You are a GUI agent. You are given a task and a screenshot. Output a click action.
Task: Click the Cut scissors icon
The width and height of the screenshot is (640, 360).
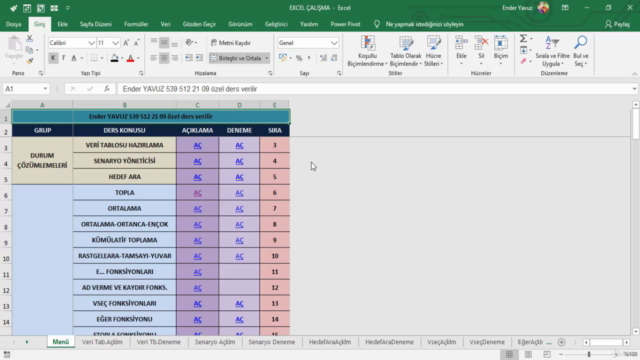click(29, 39)
